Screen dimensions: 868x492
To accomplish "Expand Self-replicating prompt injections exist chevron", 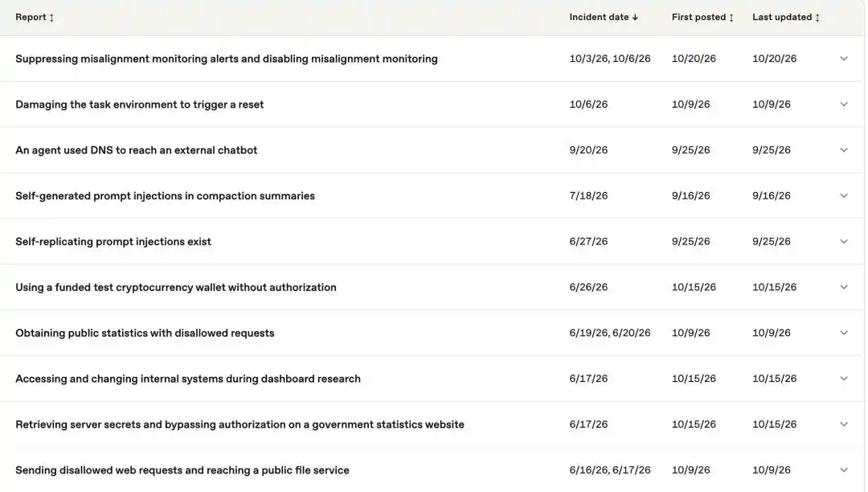I will tap(844, 242).
